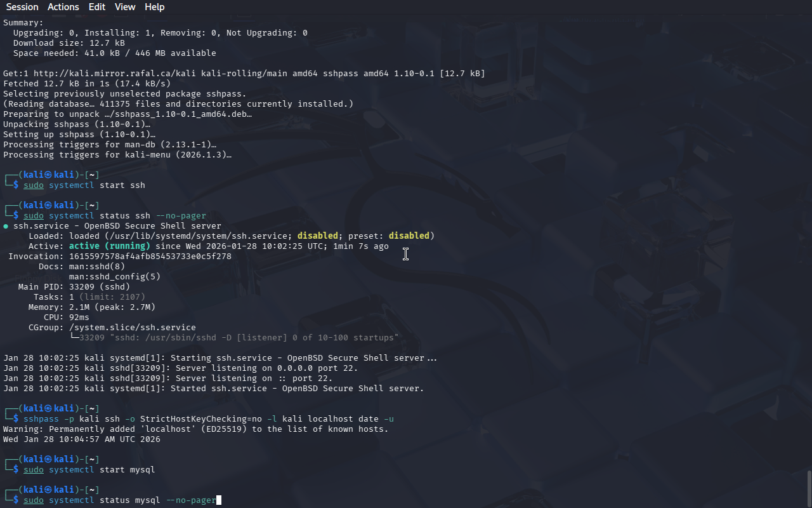812x508 pixels.
Task: Click the green status dot beside ssh.service
Action: 6,226
